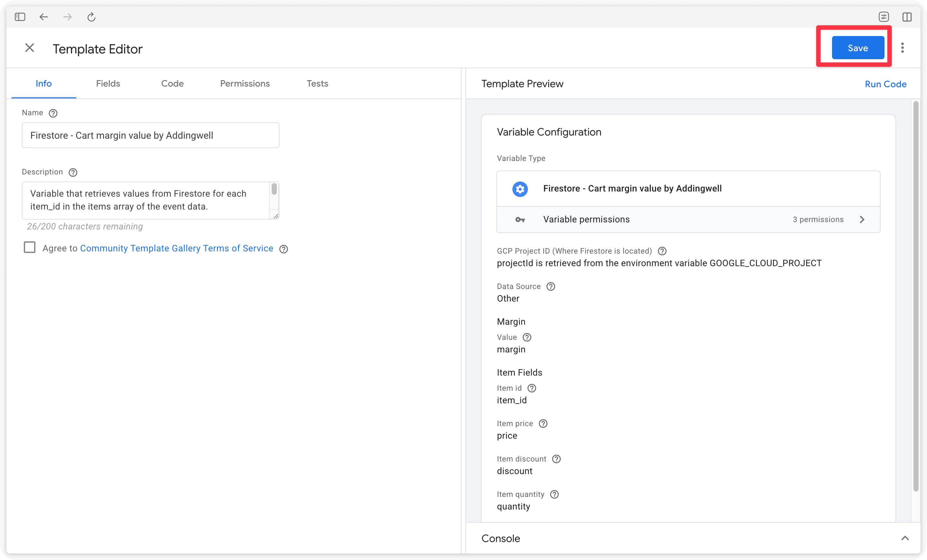The height and width of the screenshot is (560, 927).
Task: Click the Console panel header label
Action: (501, 538)
